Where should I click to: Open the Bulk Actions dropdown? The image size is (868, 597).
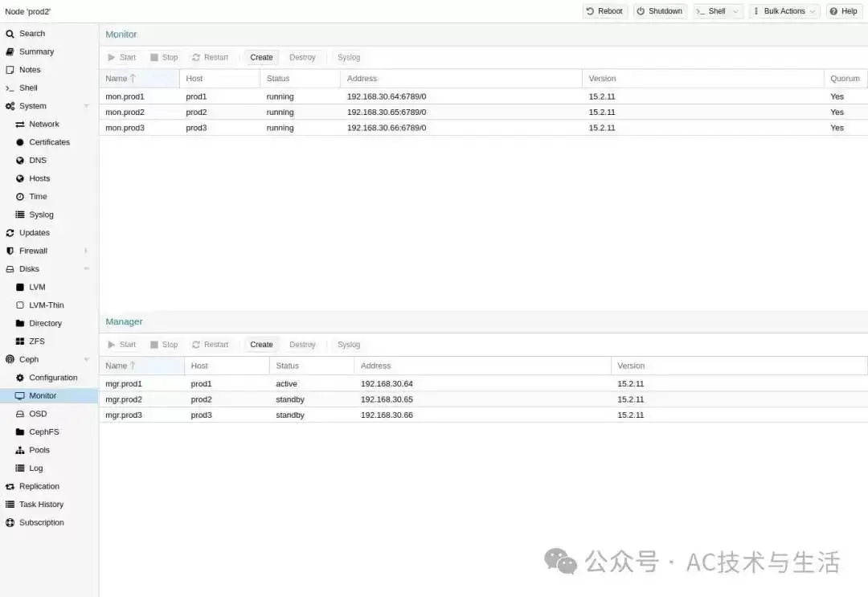pos(784,11)
